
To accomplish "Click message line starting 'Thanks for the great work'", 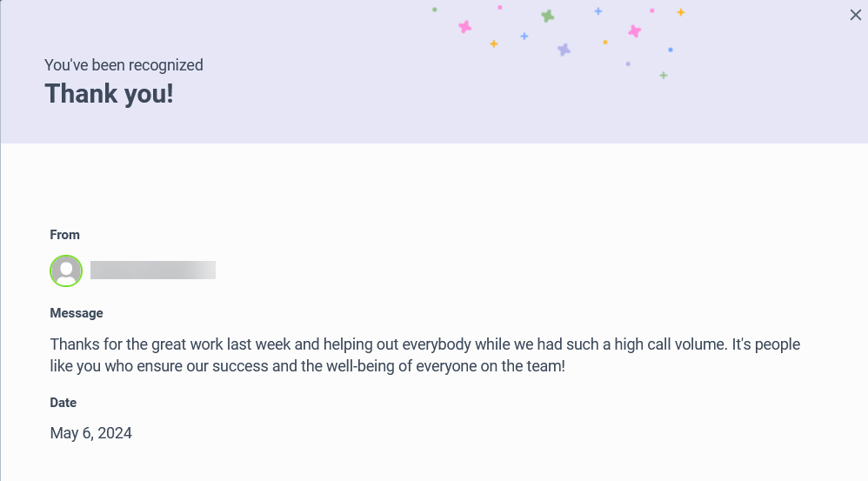I will [425, 344].
